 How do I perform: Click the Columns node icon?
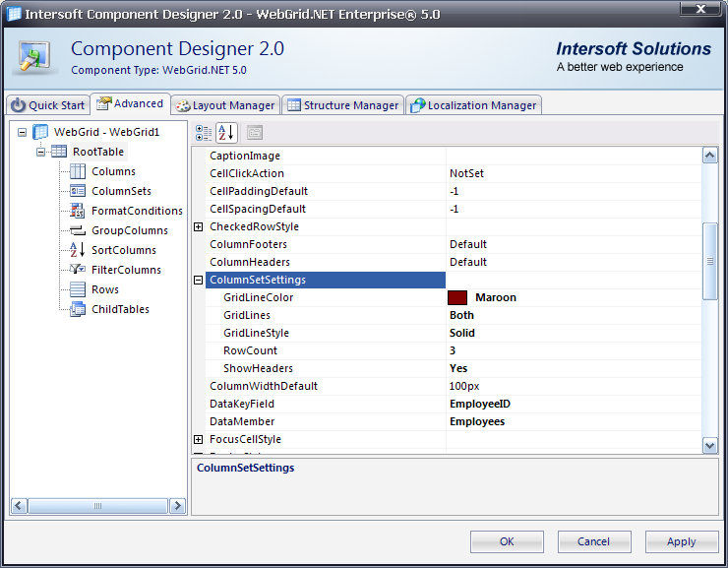(x=78, y=171)
